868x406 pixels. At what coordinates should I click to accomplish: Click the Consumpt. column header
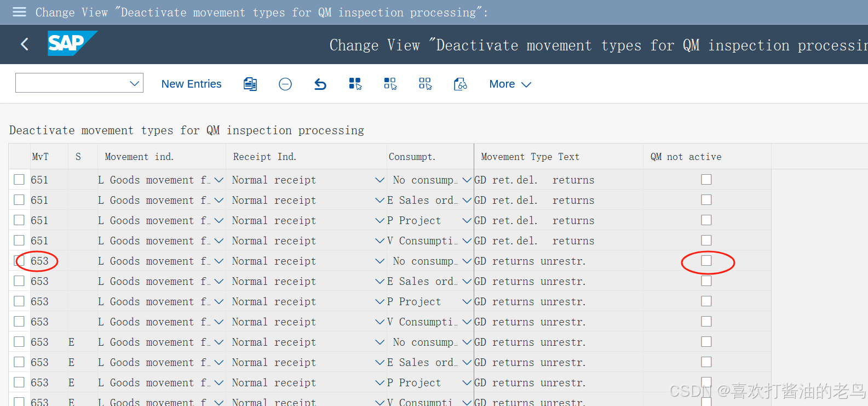click(x=430, y=157)
